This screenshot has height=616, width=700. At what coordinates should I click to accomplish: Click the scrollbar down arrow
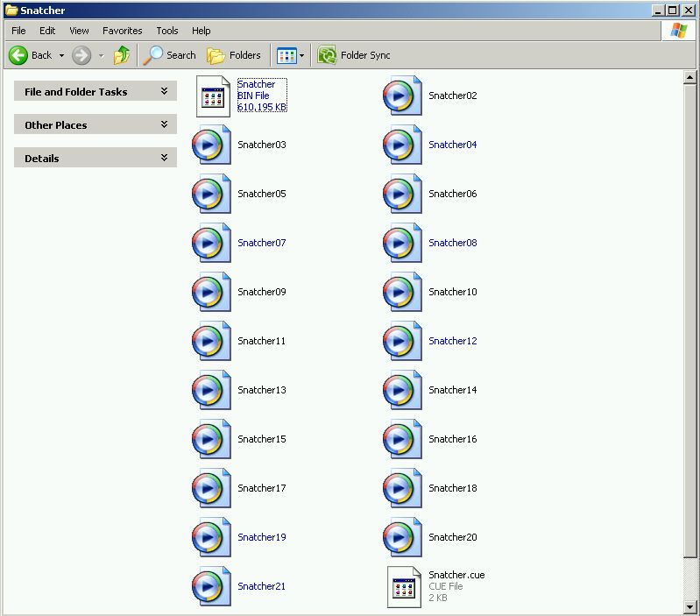[689, 606]
